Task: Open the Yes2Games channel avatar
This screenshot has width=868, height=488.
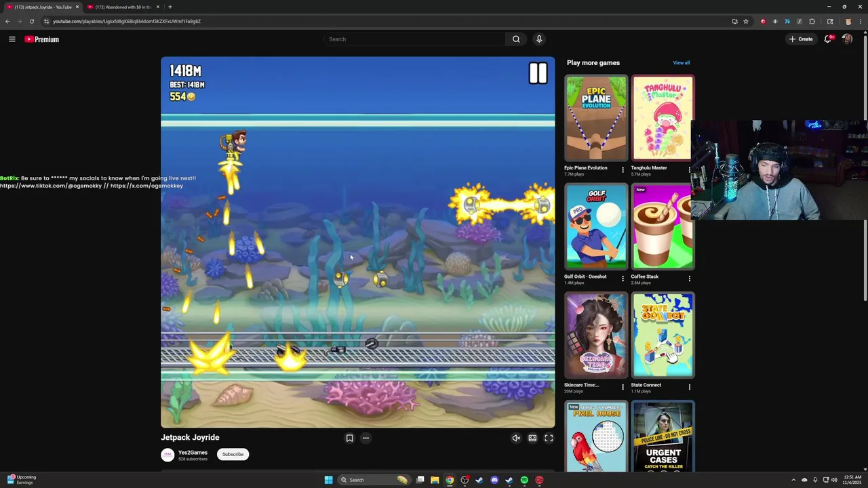Action: 167,455
